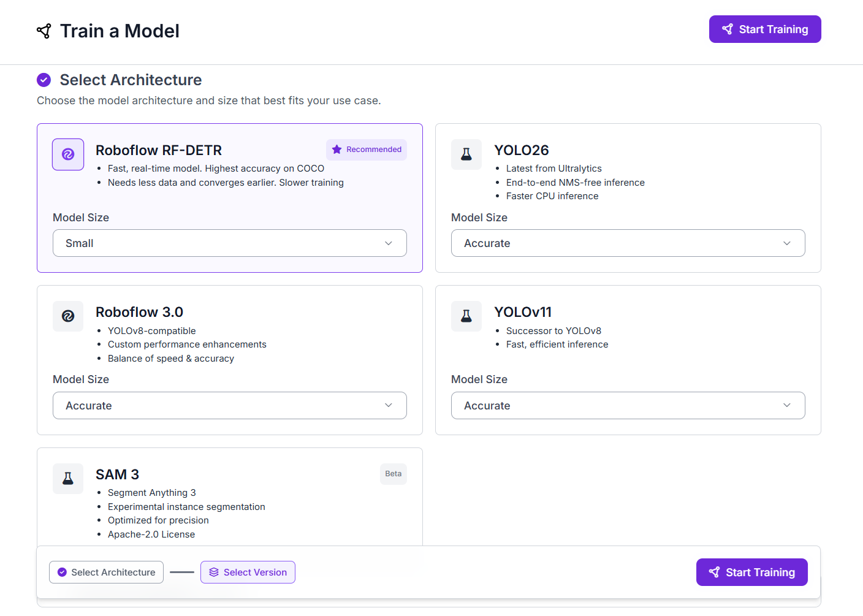Click 'Faster CPU inference' text
Viewport: 863px width, 616px height.
pyautogui.click(x=552, y=196)
